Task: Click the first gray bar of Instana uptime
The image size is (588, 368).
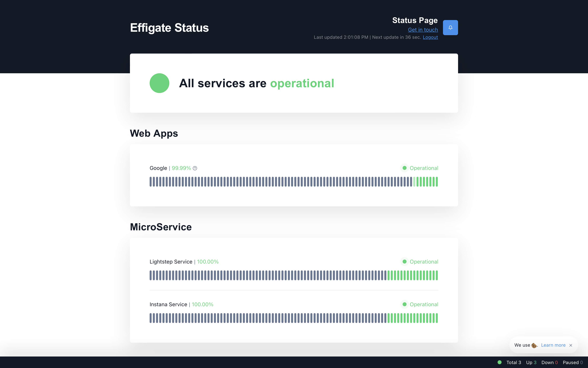Action: pos(151,318)
